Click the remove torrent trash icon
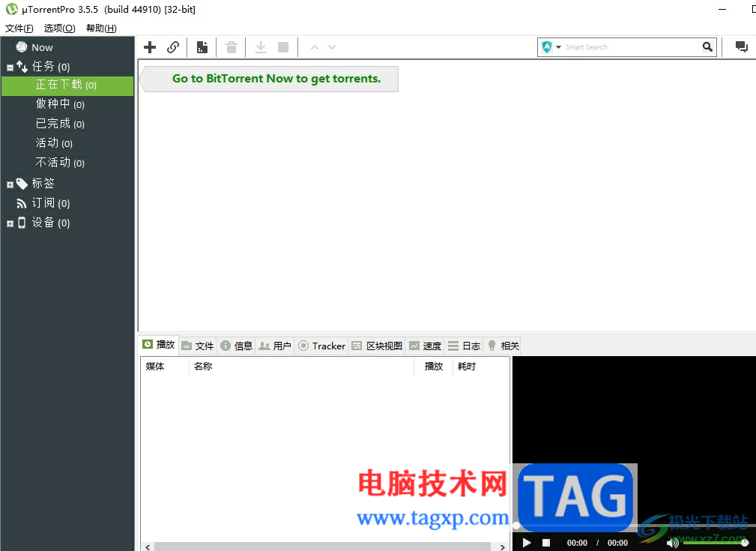This screenshot has width=756, height=551. coord(232,47)
